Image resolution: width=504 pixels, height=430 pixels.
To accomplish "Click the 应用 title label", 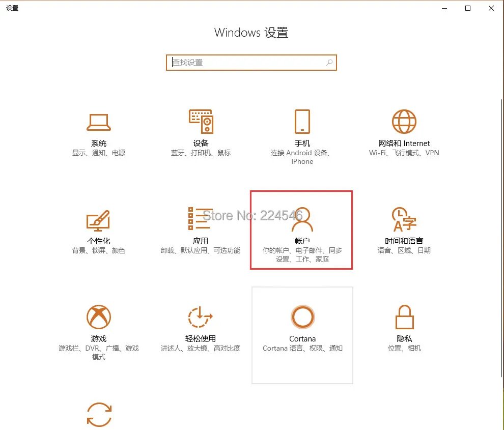I will point(201,241).
